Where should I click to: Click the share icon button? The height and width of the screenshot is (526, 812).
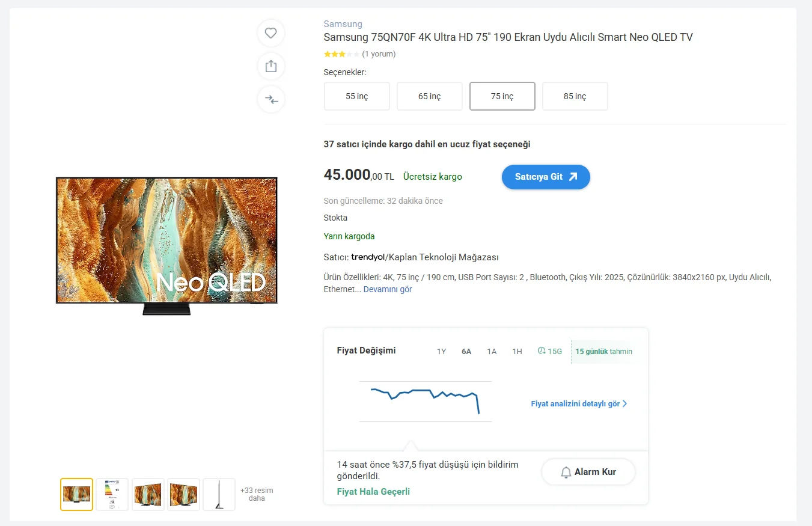click(271, 66)
